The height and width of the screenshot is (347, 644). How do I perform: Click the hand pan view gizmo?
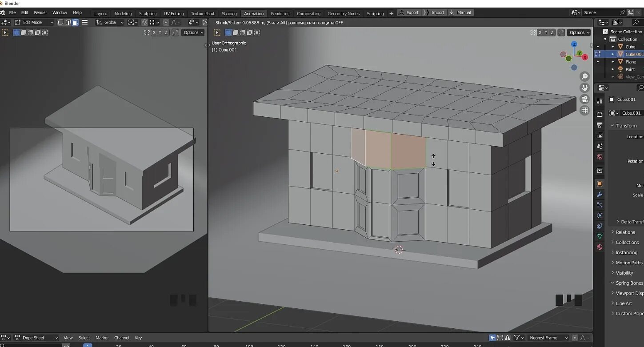pos(585,88)
